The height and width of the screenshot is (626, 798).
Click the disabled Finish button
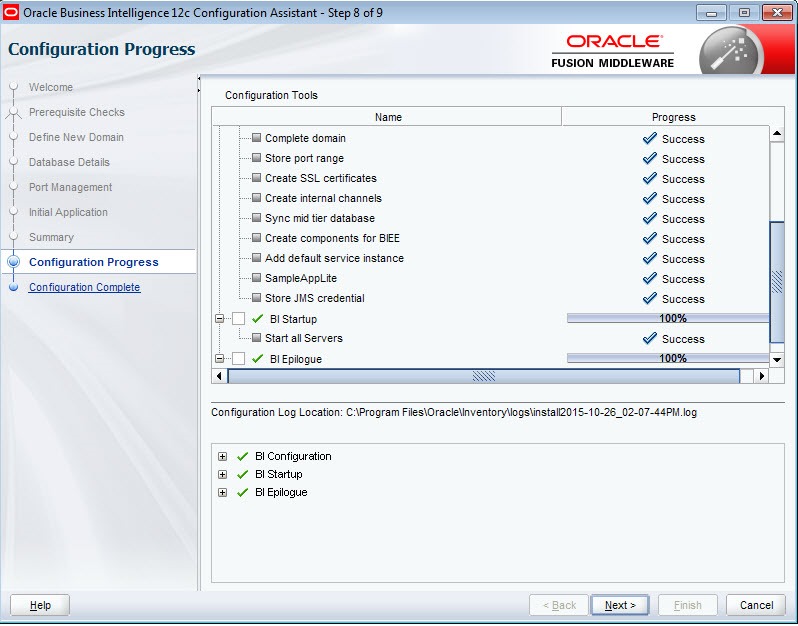pos(688,605)
